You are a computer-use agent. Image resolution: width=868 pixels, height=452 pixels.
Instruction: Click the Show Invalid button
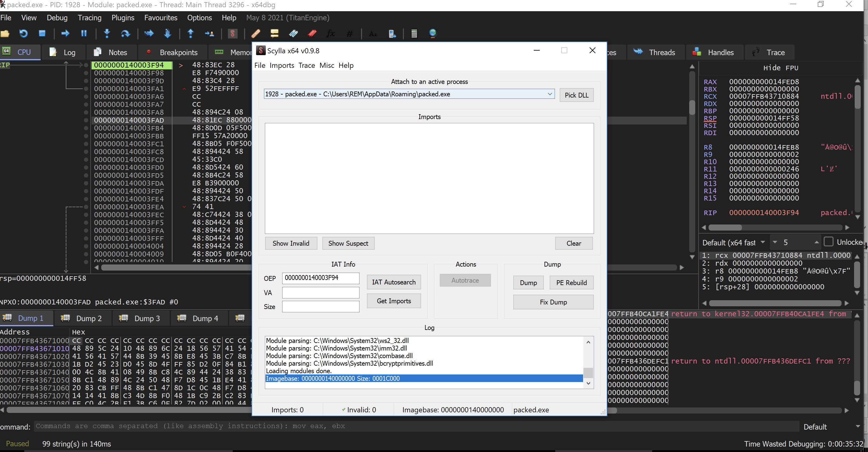(x=291, y=243)
